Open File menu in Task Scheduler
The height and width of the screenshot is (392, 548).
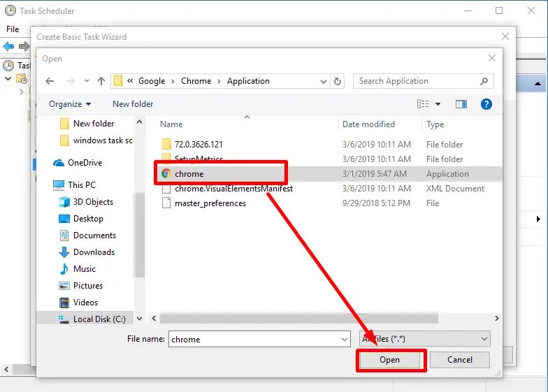[13, 29]
